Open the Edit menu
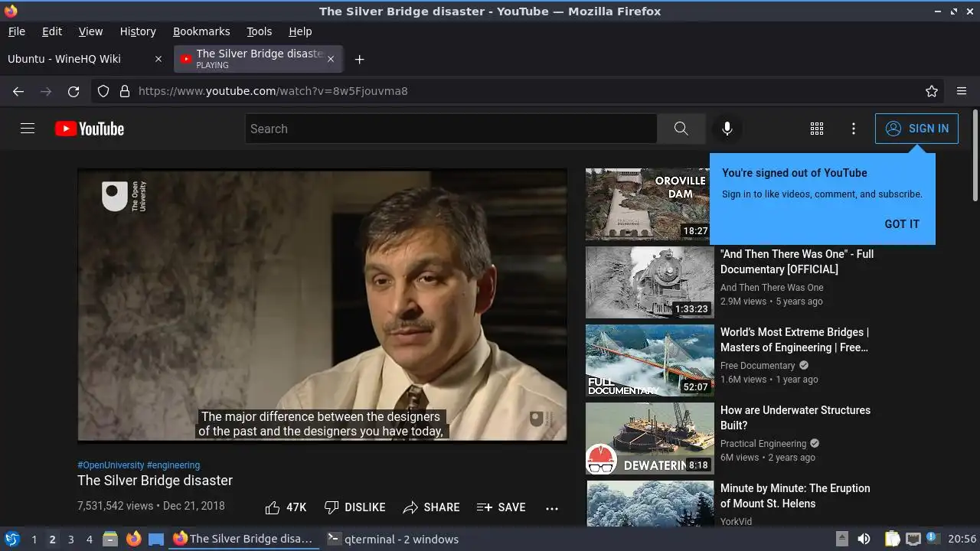The image size is (980, 551). [52, 31]
